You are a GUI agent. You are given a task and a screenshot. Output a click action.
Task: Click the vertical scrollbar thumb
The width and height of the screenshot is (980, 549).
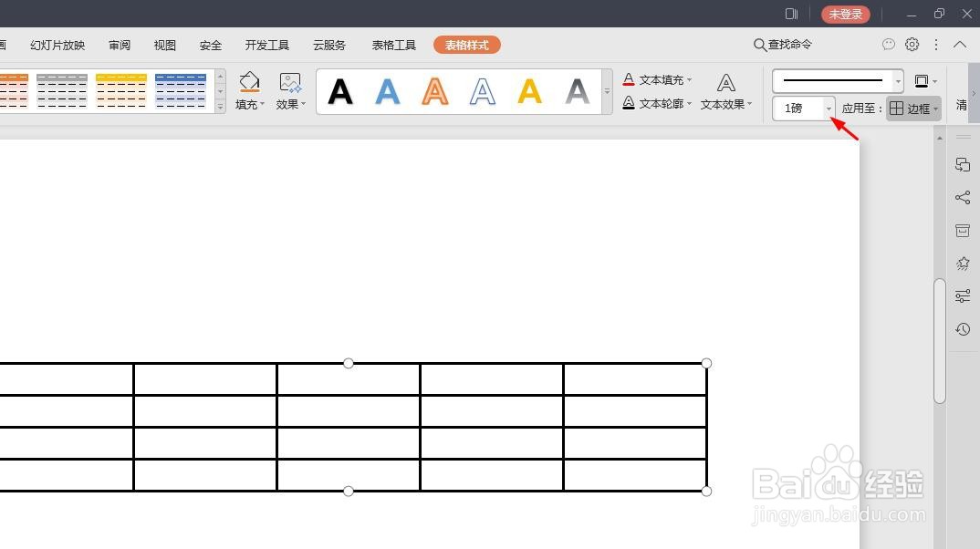[939, 341]
